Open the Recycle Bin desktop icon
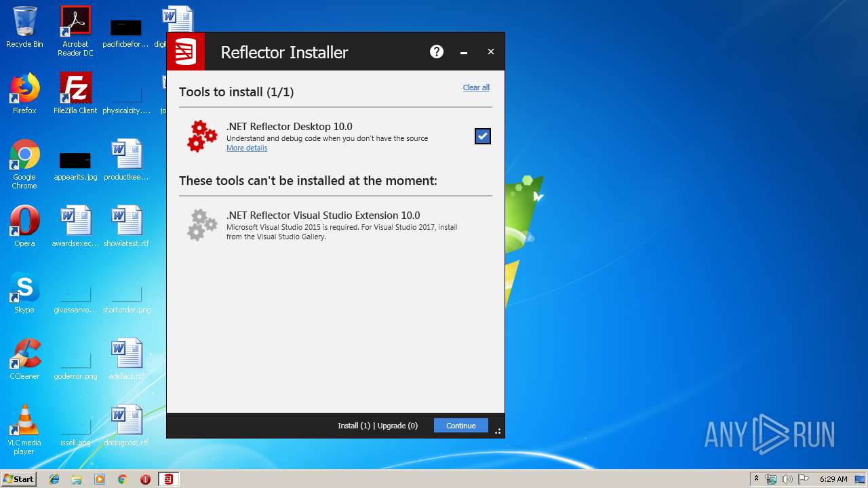This screenshot has width=868, height=488. 24,27
